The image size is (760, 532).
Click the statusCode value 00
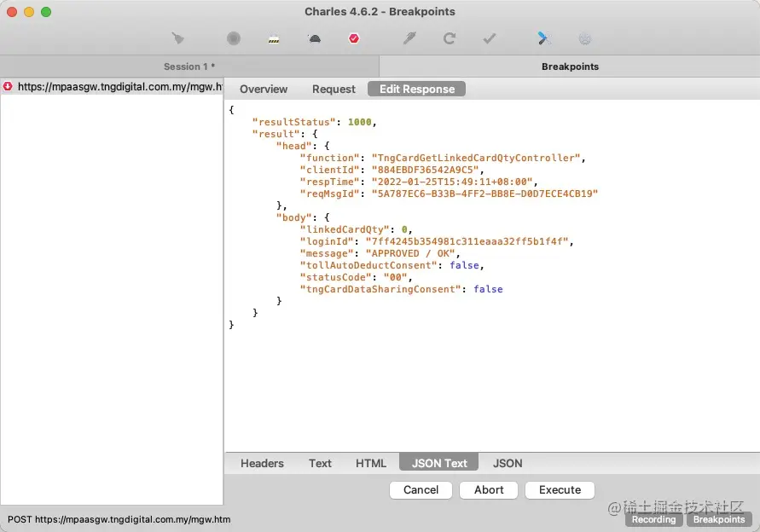coord(395,277)
